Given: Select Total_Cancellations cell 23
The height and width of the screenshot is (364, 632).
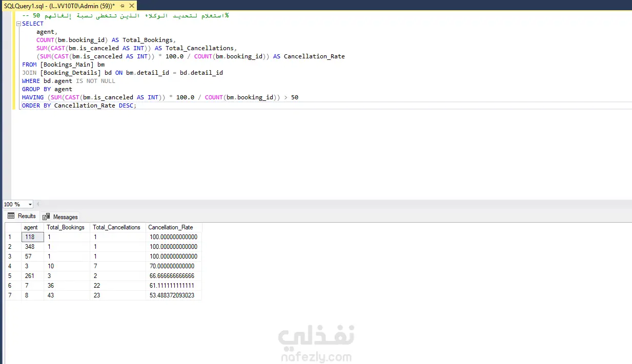Looking at the screenshot, I should (x=118, y=295).
